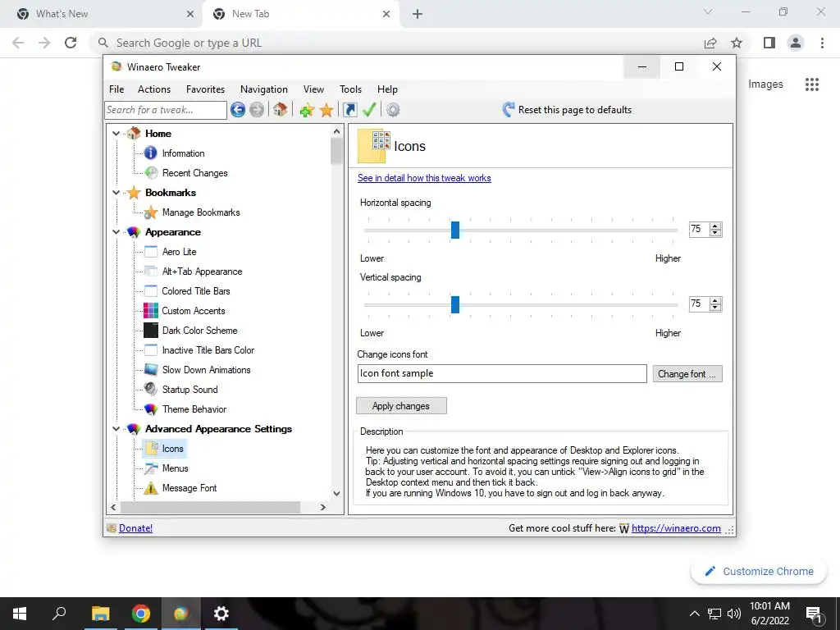This screenshot has width=840, height=630.
Task: Open Settings gear on taskbar
Action: pyautogui.click(x=221, y=614)
